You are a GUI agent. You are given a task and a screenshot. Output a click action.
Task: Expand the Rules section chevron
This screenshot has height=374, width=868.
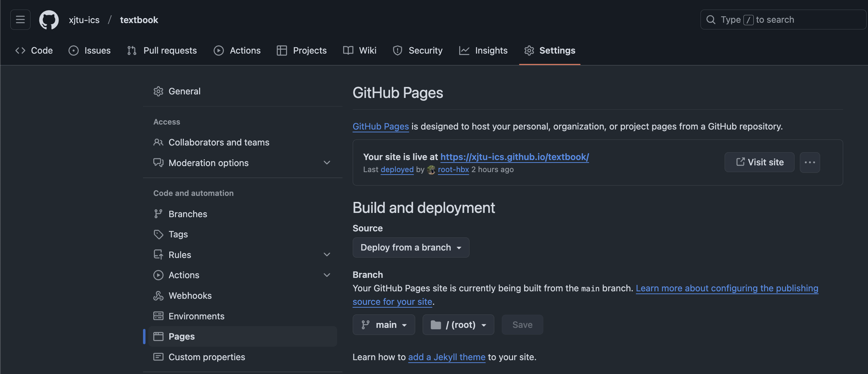pos(327,255)
